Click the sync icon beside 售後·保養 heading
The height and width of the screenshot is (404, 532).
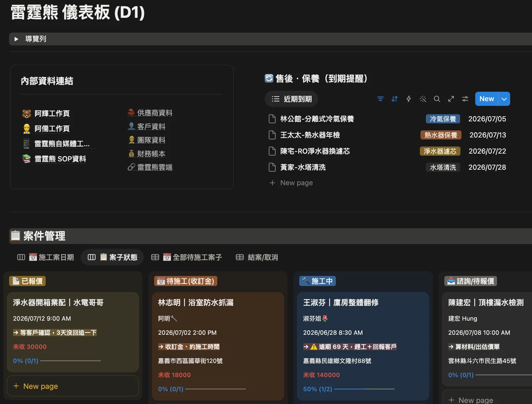269,78
